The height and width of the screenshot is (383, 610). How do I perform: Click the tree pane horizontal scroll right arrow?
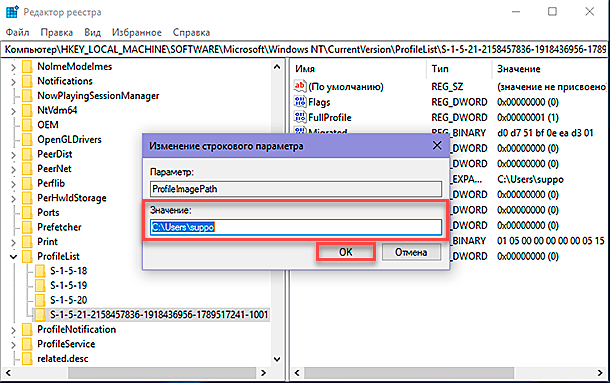[263, 373]
